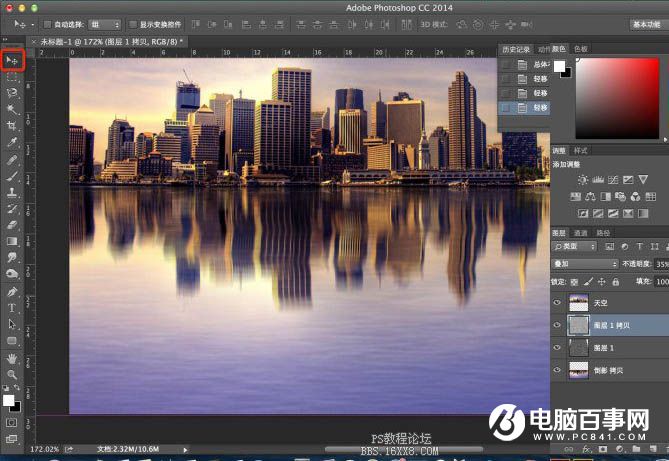669x461 pixels.
Task: Select the Eyedropper tool
Action: [x=12, y=142]
